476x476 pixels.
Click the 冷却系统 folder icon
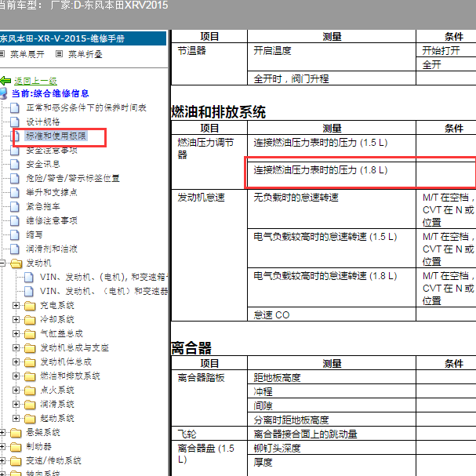(30, 320)
